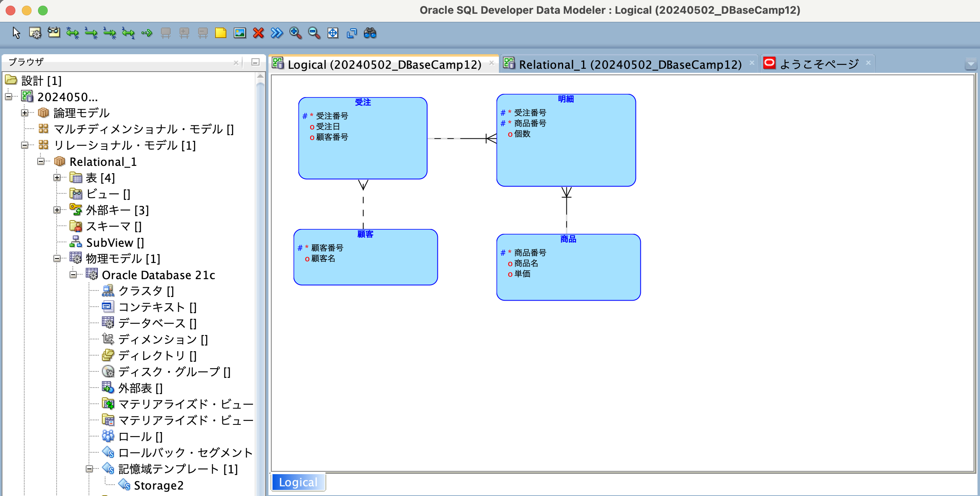
Task: Click the red X delete icon
Action: pos(258,33)
